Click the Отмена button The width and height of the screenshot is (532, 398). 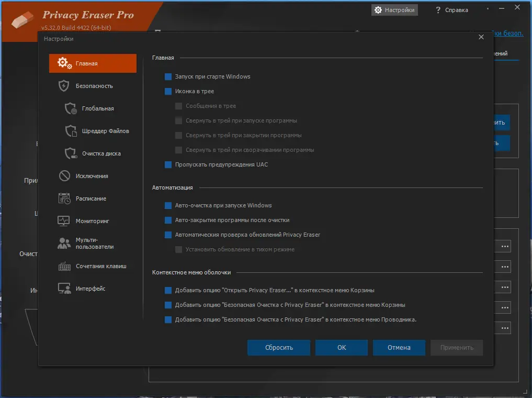click(x=399, y=347)
